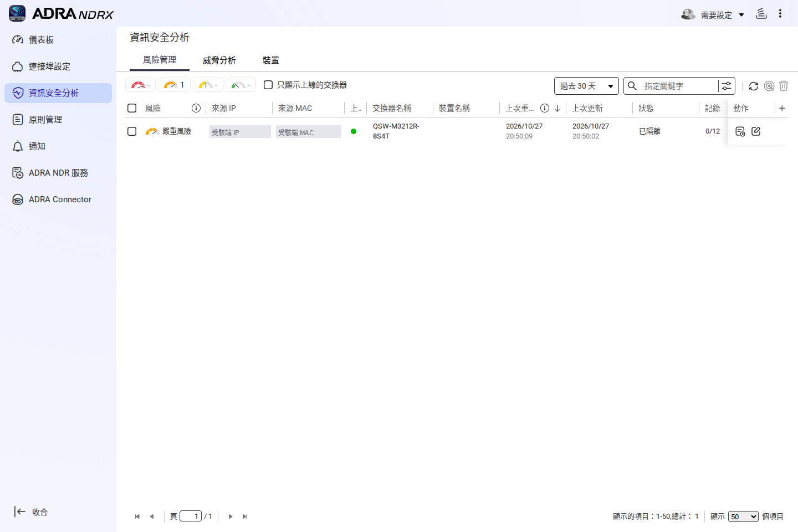Image resolution: width=798 pixels, height=532 pixels.
Task: Jump to the first page of results
Action: pyautogui.click(x=137, y=516)
